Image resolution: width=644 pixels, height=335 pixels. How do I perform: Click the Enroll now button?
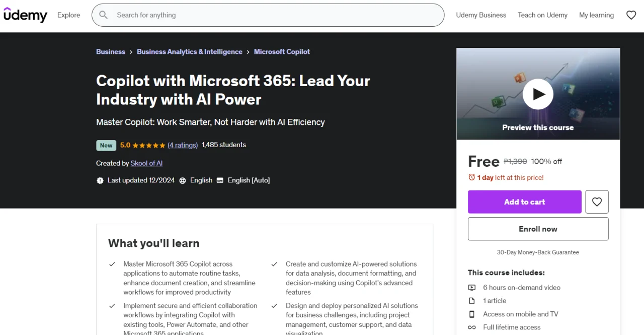tap(538, 229)
